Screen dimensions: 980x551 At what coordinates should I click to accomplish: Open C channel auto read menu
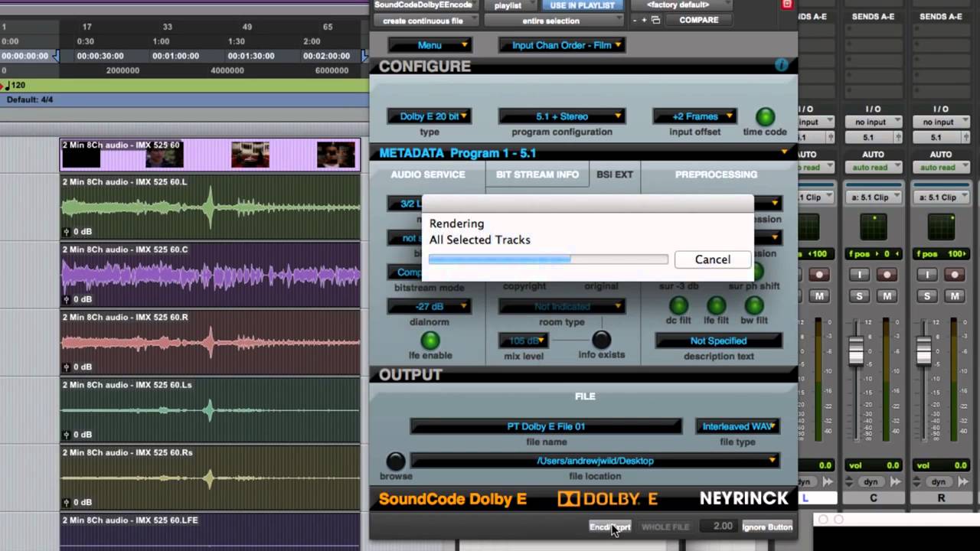tap(874, 168)
